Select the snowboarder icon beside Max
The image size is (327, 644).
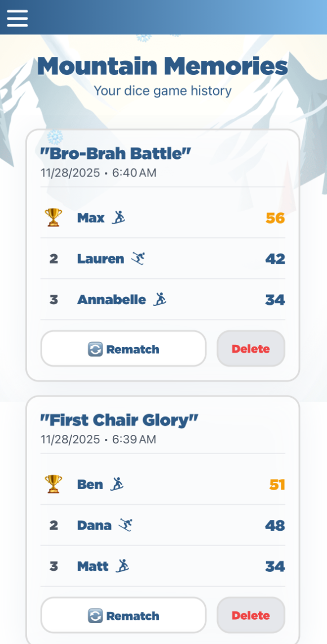119,217
